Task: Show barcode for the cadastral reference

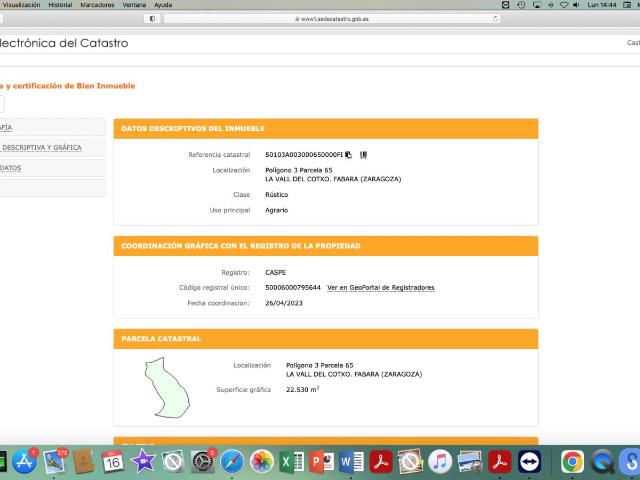Action: pos(363,155)
